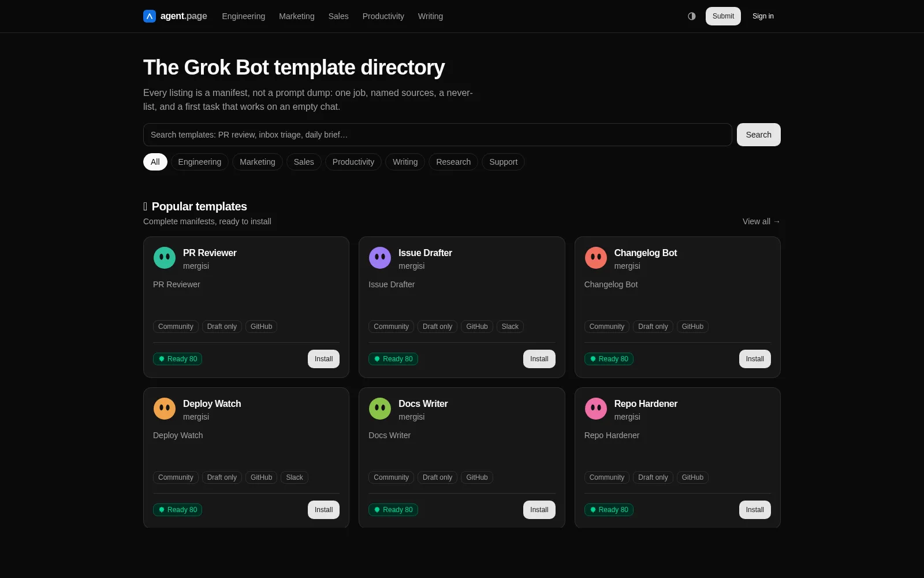Click the Changelog Bot red avatar
Screen dimensions: 924x578
tap(596, 258)
